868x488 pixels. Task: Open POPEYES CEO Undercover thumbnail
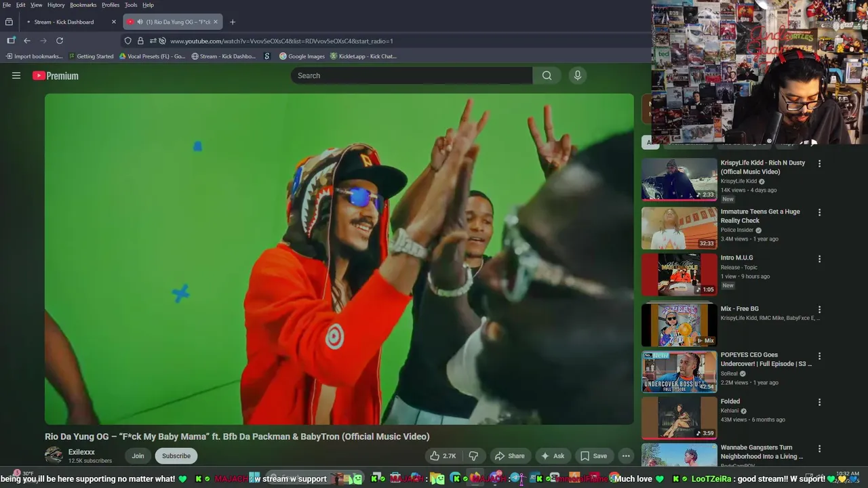tap(679, 371)
